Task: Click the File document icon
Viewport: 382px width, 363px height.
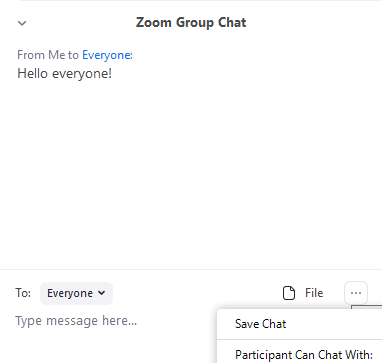Action: click(289, 293)
